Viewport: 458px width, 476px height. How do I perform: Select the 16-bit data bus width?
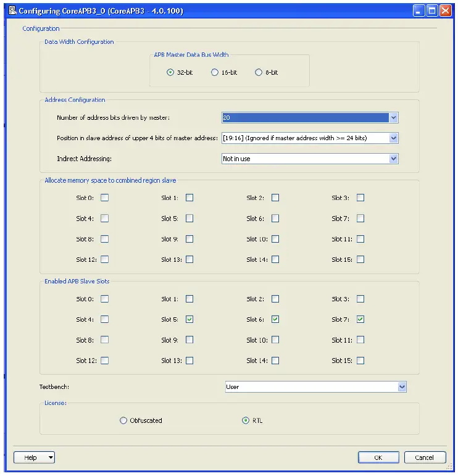(215, 72)
